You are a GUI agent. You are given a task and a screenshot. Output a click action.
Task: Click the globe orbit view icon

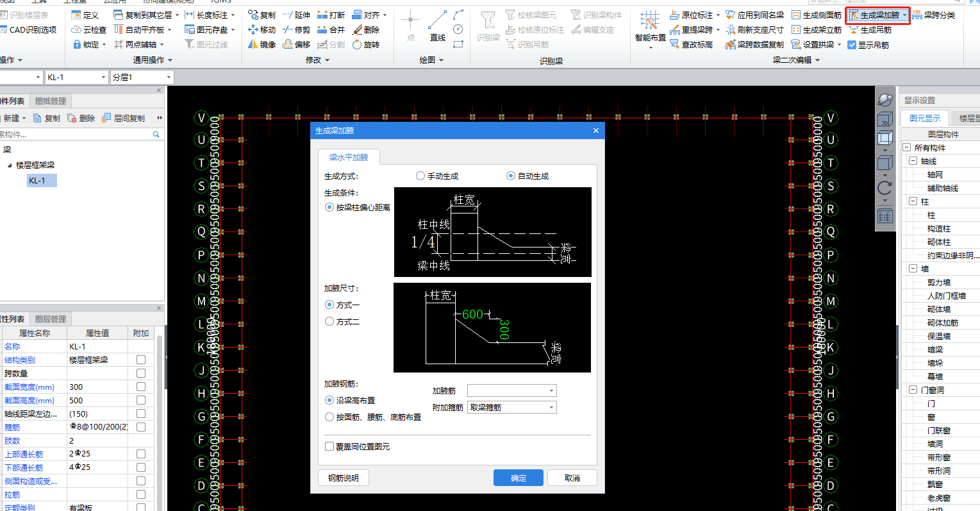(x=885, y=99)
